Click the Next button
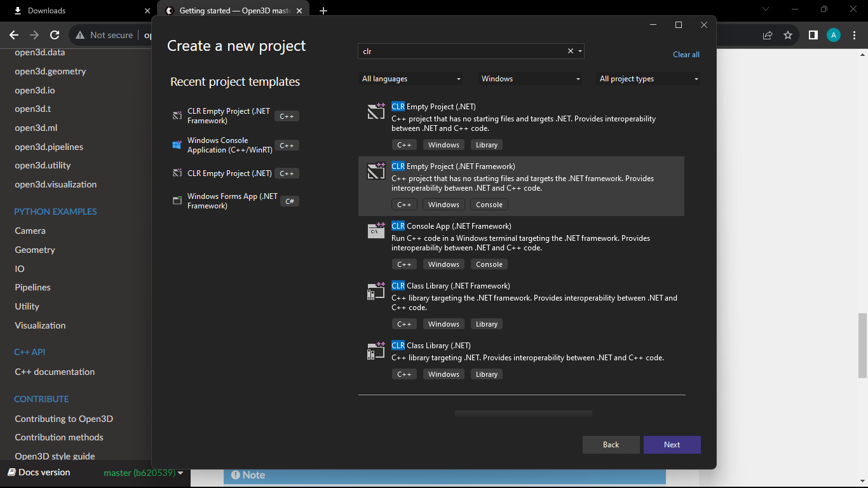Image resolution: width=868 pixels, height=488 pixels. click(x=672, y=445)
